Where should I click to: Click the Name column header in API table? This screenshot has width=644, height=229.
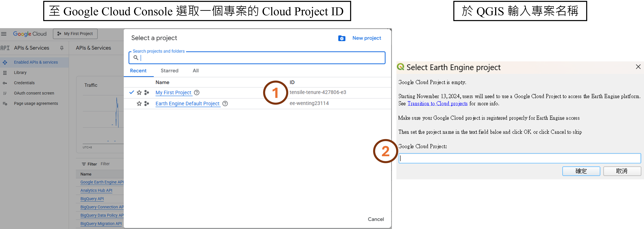pos(86,174)
